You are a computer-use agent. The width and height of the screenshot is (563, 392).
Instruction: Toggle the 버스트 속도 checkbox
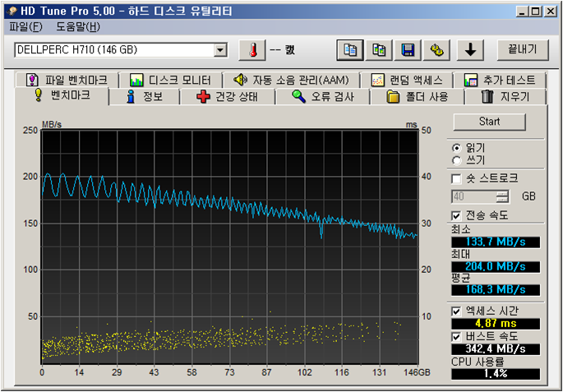[x=456, y=337]
